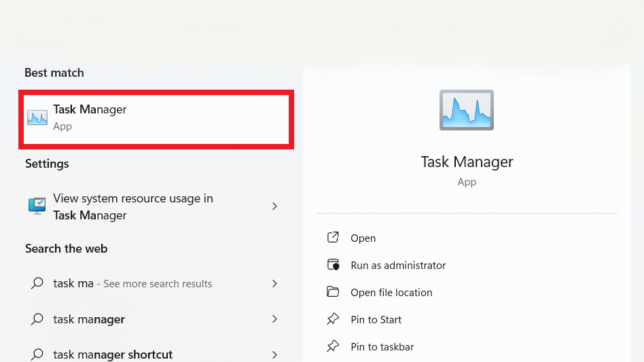Open the Task Manager best match result
Viewport: 644px width, 362px height.
(156, 120)
